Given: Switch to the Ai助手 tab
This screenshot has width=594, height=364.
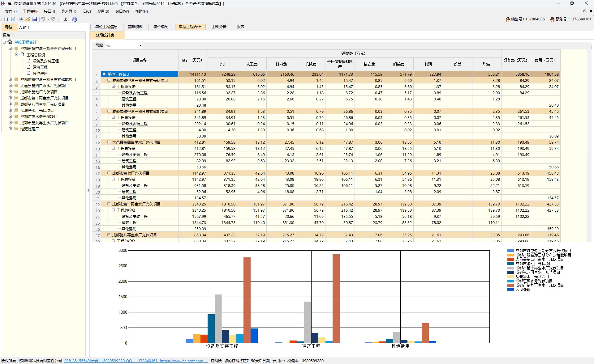Looking at the screenshot, I should click(25, 28).
